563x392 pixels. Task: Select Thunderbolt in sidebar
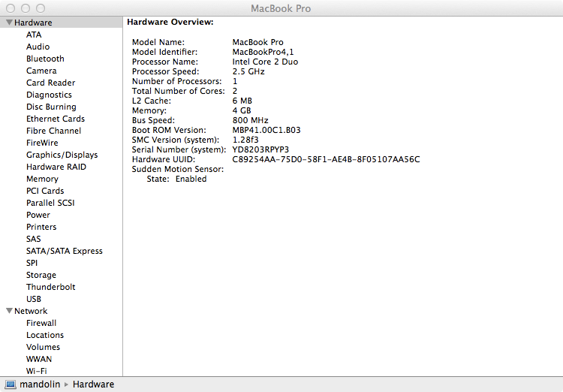pyautogui.click(x=50, y=287)
